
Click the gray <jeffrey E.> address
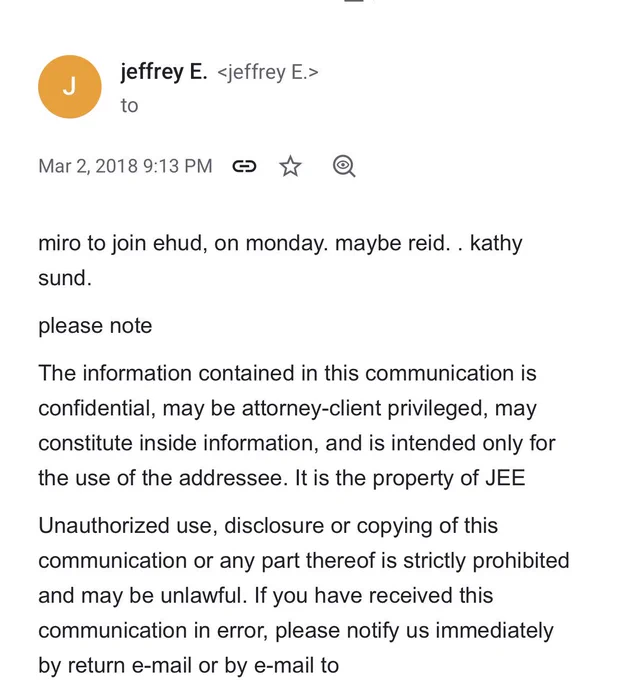(268, 72)
